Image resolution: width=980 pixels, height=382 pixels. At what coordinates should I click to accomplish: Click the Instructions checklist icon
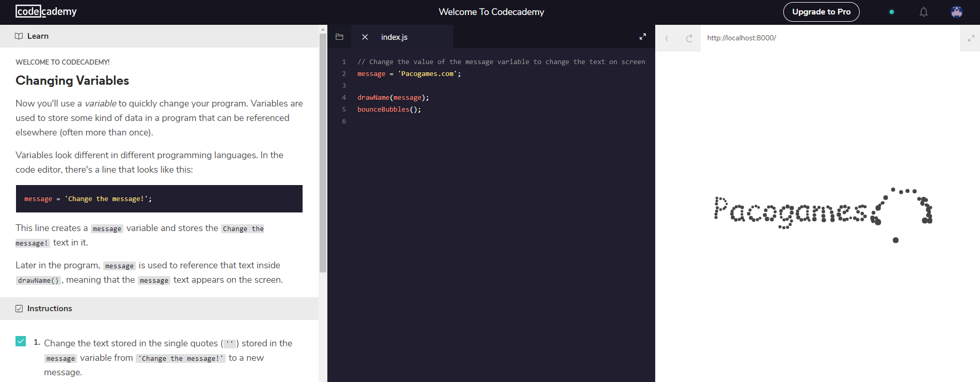pyautogui.click(x=19, y=309)
